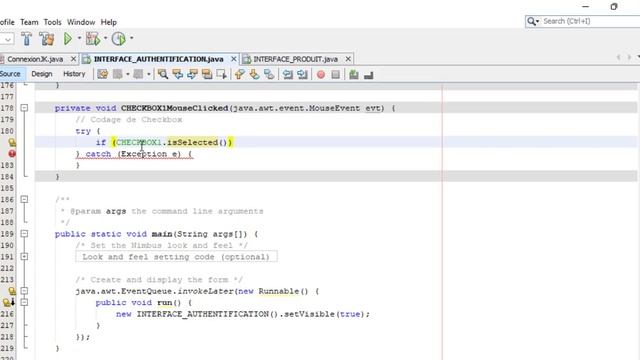Click the first greyed Back navigation icon
This screenshot has height=360, width=640.
[x=118, y=74]
